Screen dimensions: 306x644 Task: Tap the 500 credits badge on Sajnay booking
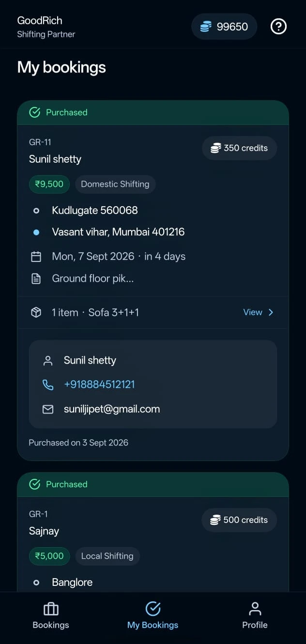239,520
